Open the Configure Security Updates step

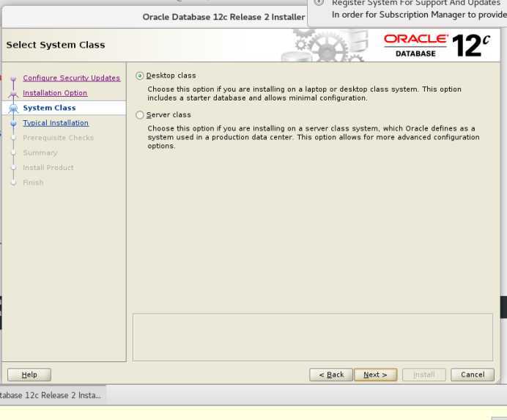[72, 78]
